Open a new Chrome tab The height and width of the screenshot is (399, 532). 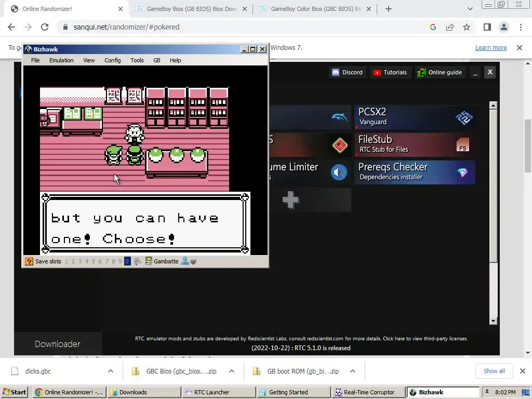[389, 9]
